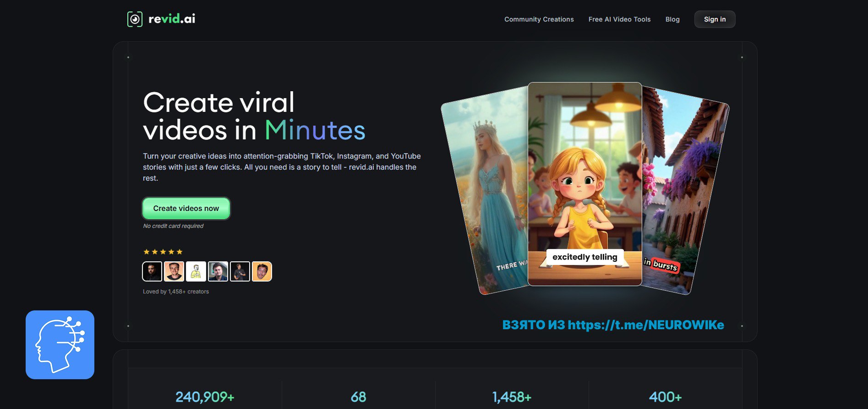
Task: Click the 400+ statistic number
Action: pos(665,397)
